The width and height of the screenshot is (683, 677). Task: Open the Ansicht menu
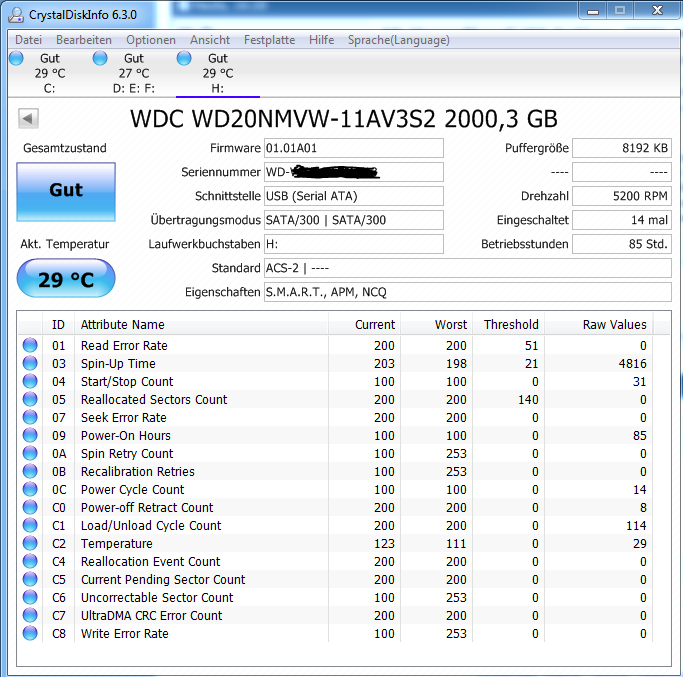click(x=210, y=40)
